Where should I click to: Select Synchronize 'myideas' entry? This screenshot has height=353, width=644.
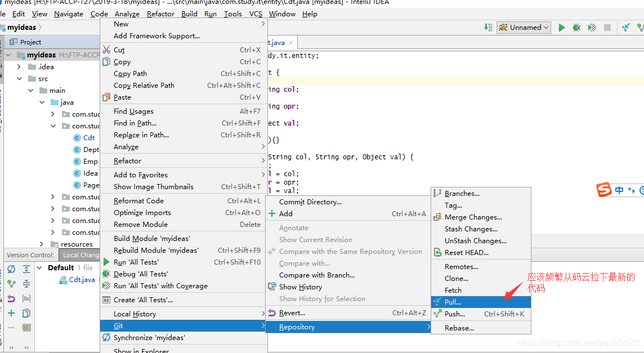184,338
